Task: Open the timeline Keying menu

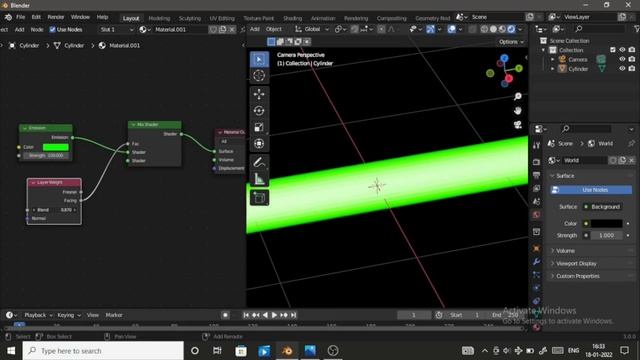Action: click(x=69, y=315)
